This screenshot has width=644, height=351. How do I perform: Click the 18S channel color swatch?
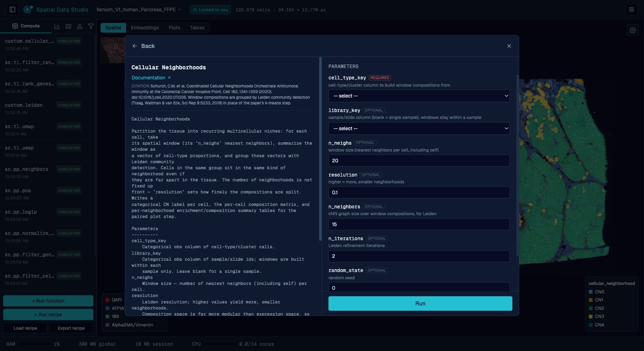(107, 316)
